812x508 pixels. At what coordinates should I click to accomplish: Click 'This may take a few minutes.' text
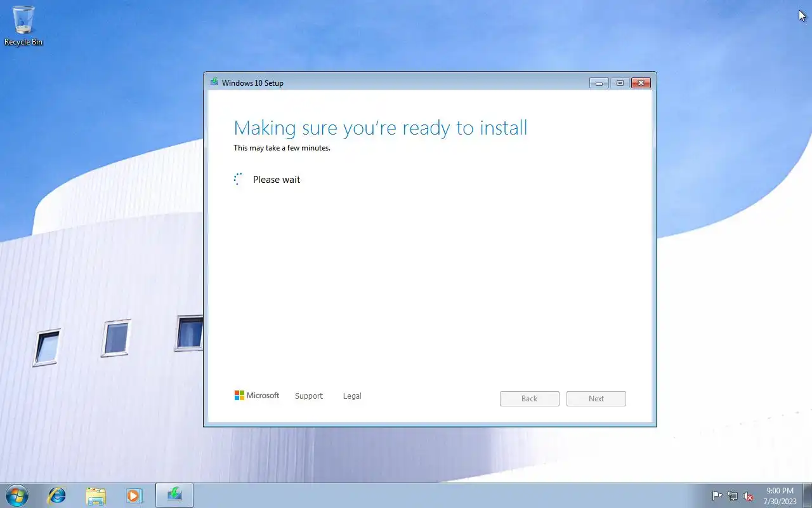point(282,148)
